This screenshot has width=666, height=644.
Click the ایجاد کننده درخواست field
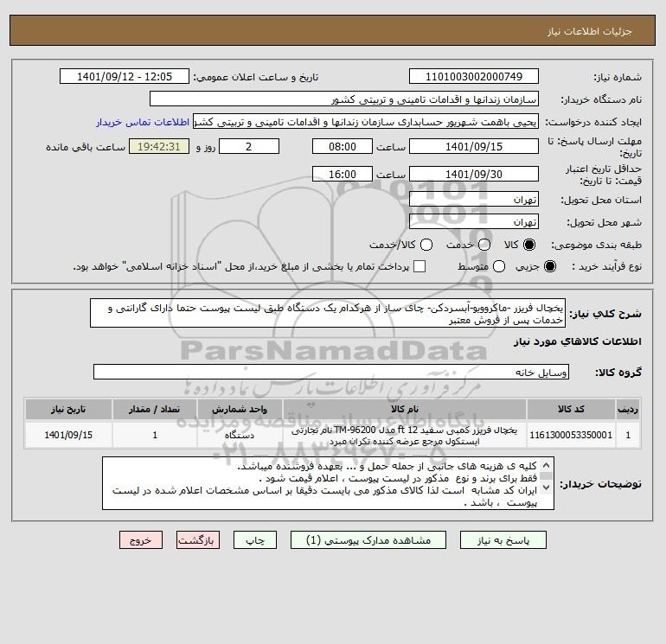[366, 122]
